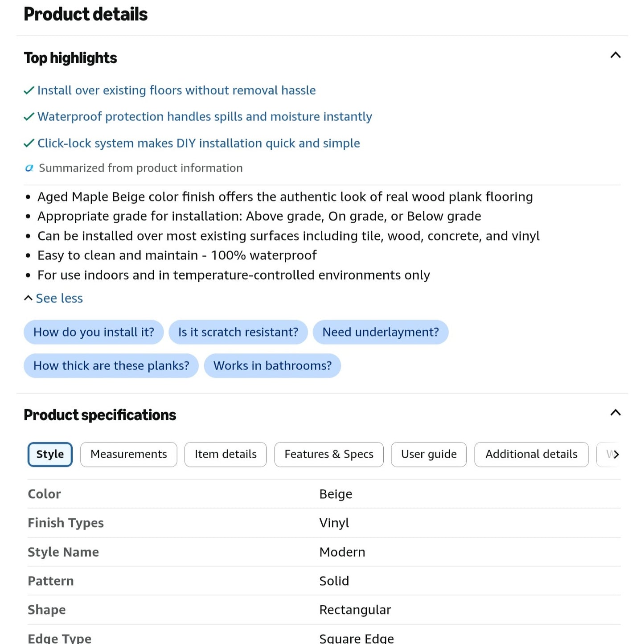Switch to the Measurements tab

tap(129, 454)
